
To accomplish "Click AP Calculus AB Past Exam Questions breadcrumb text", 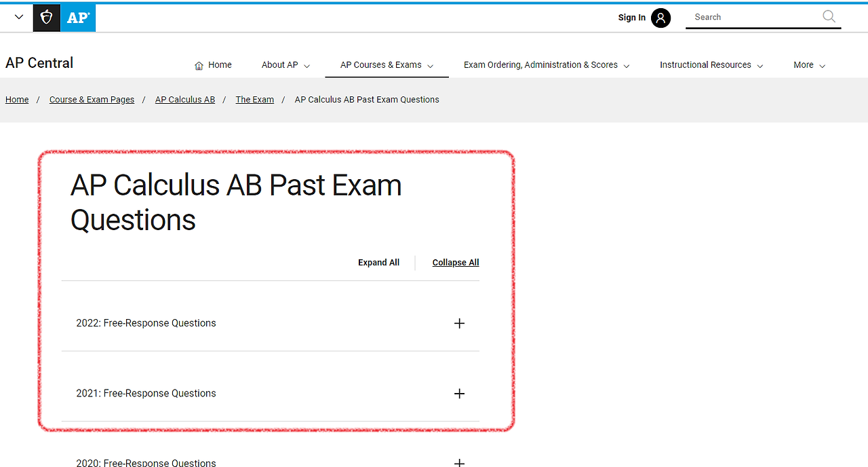I will point(367,100).
